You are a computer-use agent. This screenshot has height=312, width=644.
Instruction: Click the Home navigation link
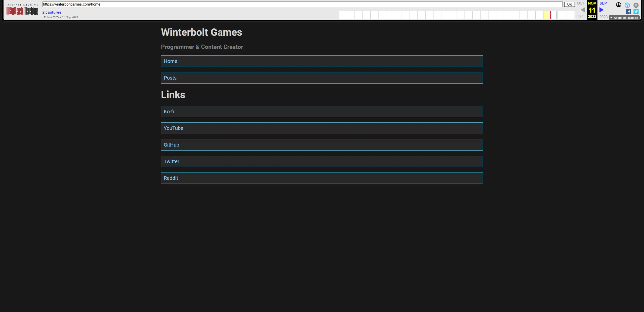pos(171,61)
